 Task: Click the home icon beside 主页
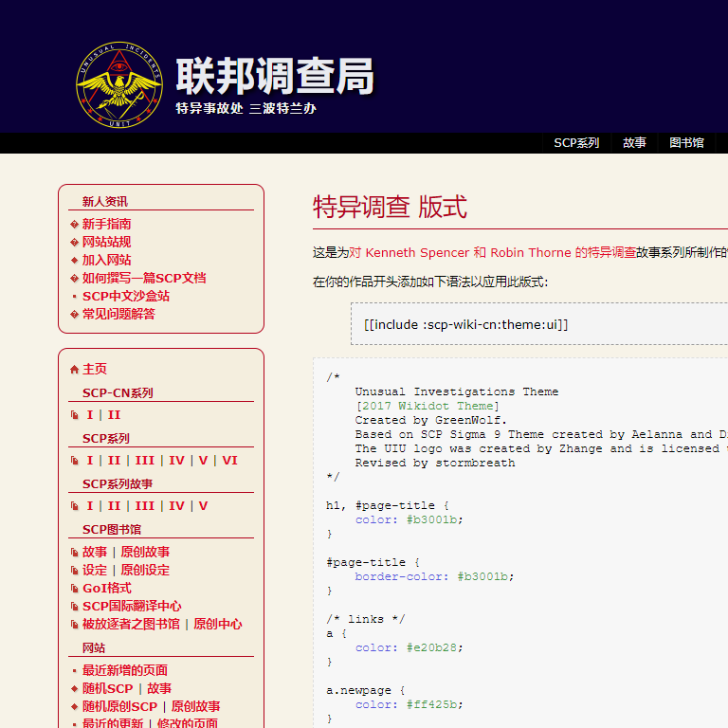tap(75, 370)
